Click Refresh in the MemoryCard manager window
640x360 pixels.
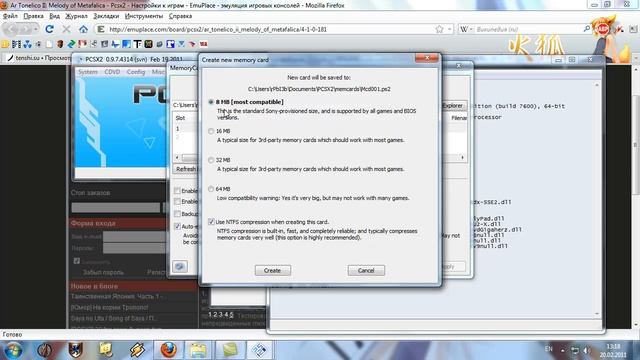186,169
